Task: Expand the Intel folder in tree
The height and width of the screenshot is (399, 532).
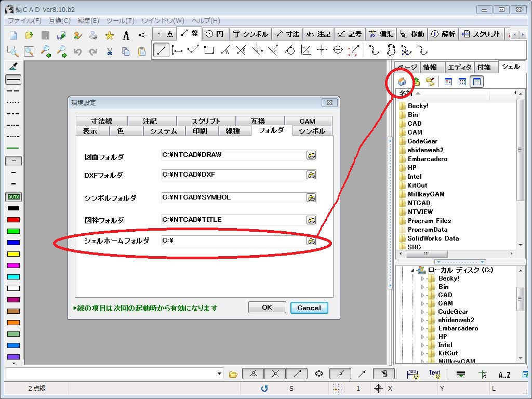Action: [x=422, y=345]
